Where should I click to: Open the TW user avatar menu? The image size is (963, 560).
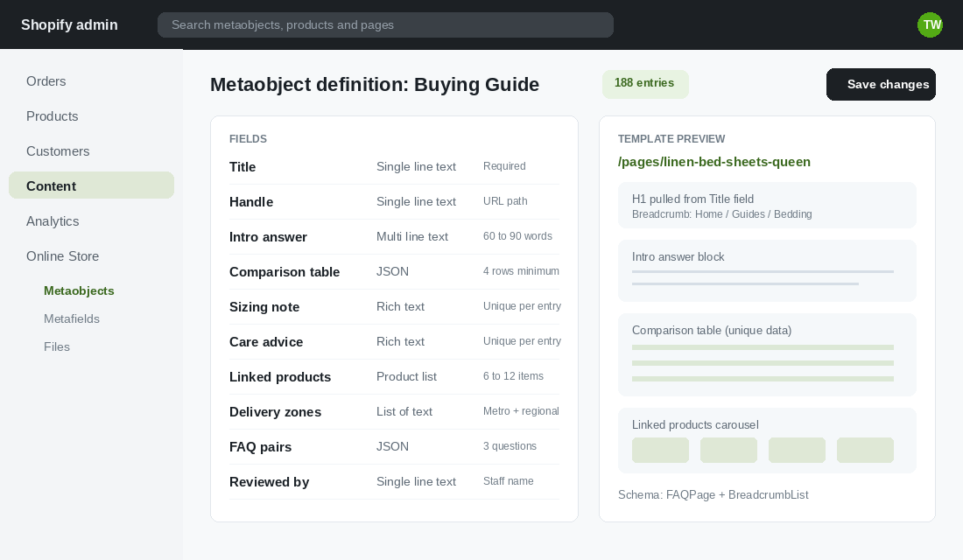click(x=930, y=24)
